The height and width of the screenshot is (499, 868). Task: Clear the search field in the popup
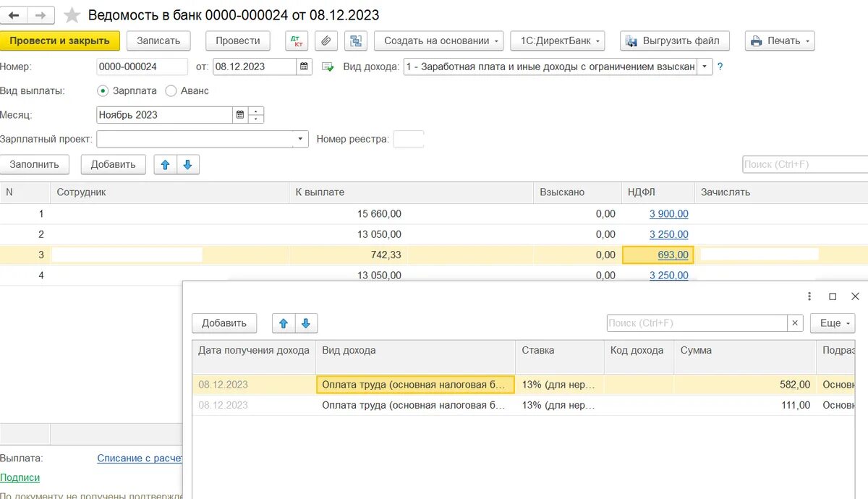[796, 323]
